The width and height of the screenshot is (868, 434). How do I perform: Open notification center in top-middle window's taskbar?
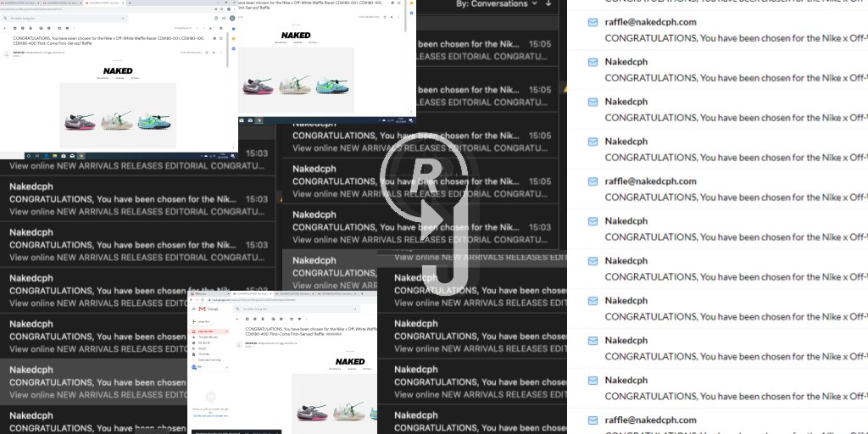(410, 120)
